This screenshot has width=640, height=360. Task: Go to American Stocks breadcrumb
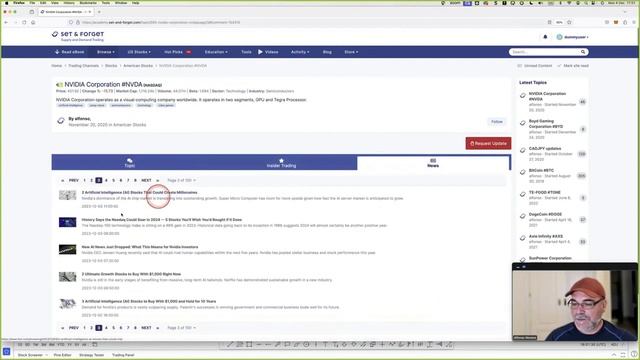(x=138, y=66)
